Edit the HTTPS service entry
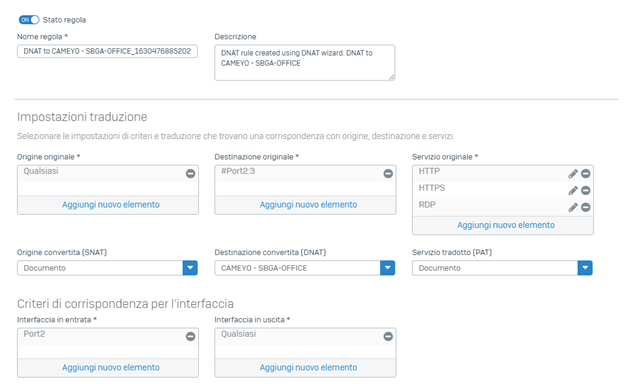 pyautogui.click(x=573, y=191)
